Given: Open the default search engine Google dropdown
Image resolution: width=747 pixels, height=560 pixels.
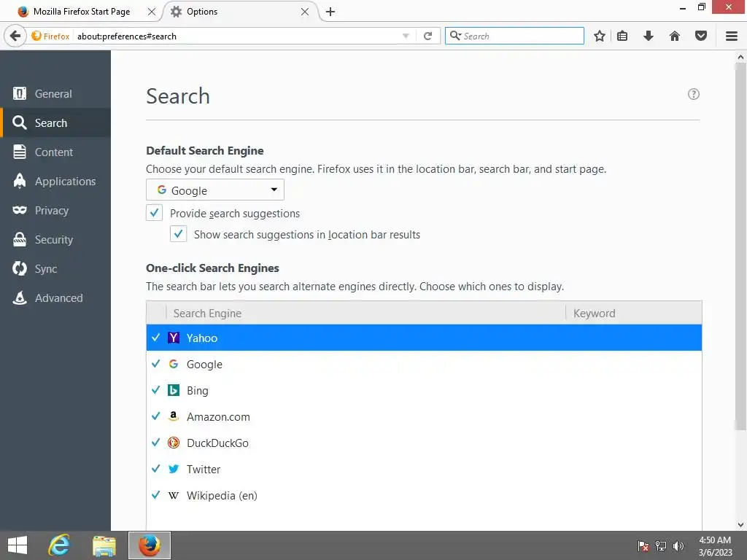Looking at the screenshot, I should (215, 190).
